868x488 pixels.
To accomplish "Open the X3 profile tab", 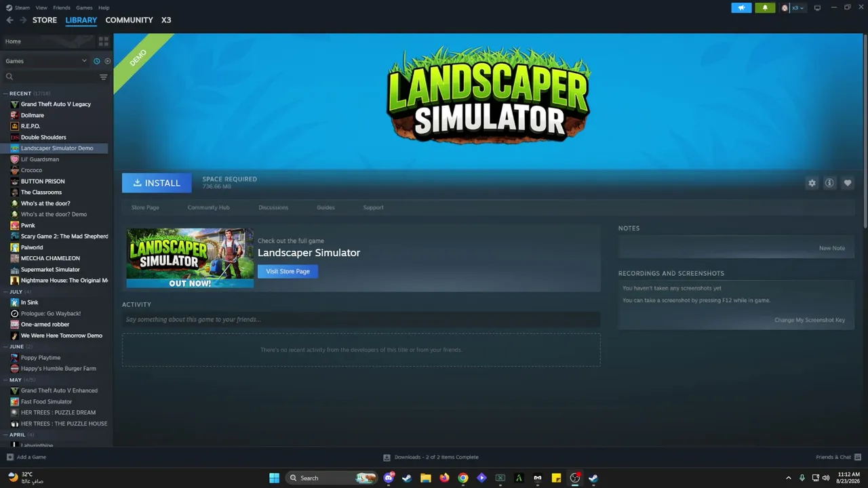I will [x=166, y=20].
